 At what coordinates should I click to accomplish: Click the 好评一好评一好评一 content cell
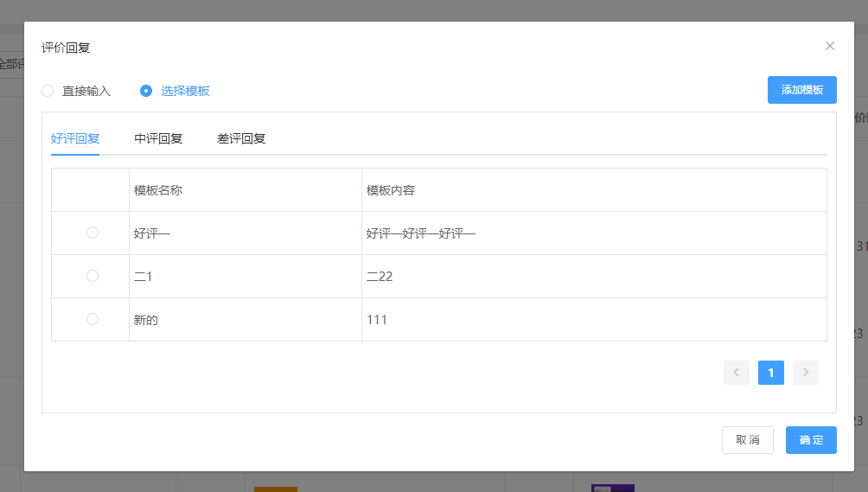click(x=421, y=233)
